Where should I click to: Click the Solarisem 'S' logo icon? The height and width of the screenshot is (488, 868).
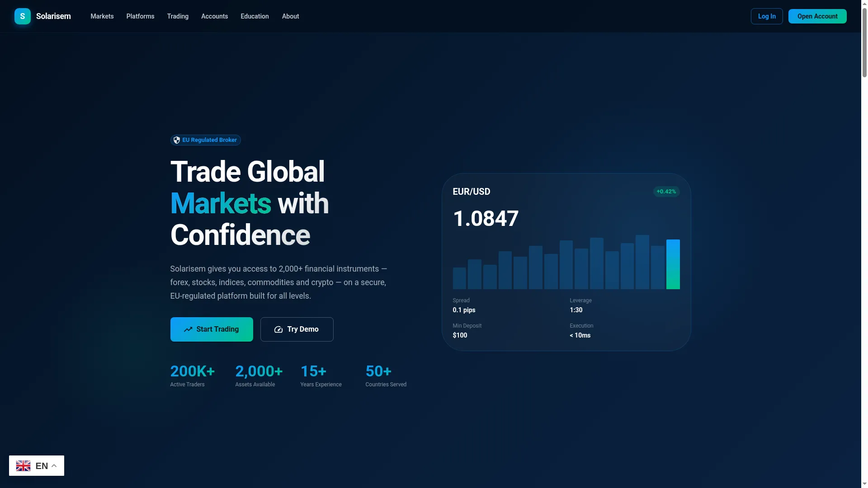click(x=23, y=16)
